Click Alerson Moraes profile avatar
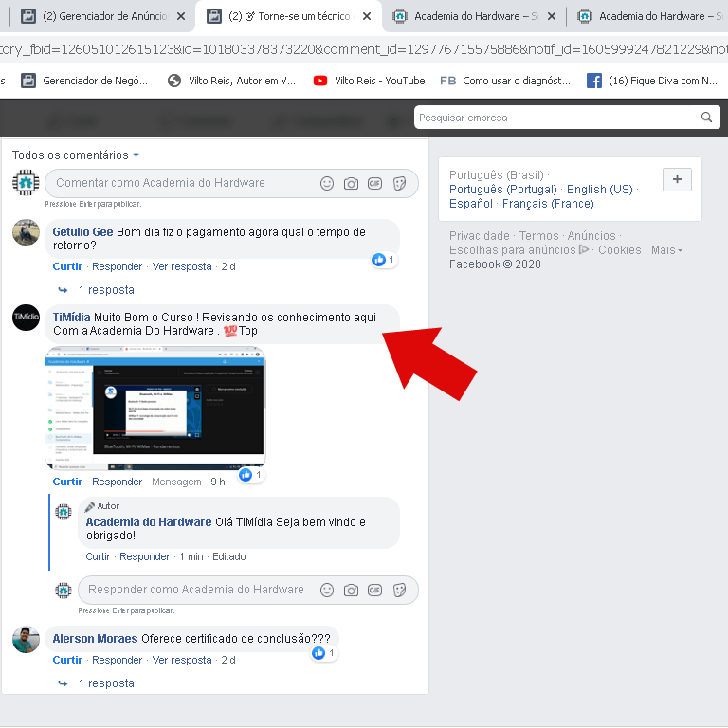This screenshot has width=728, height=728. point(26,639)
